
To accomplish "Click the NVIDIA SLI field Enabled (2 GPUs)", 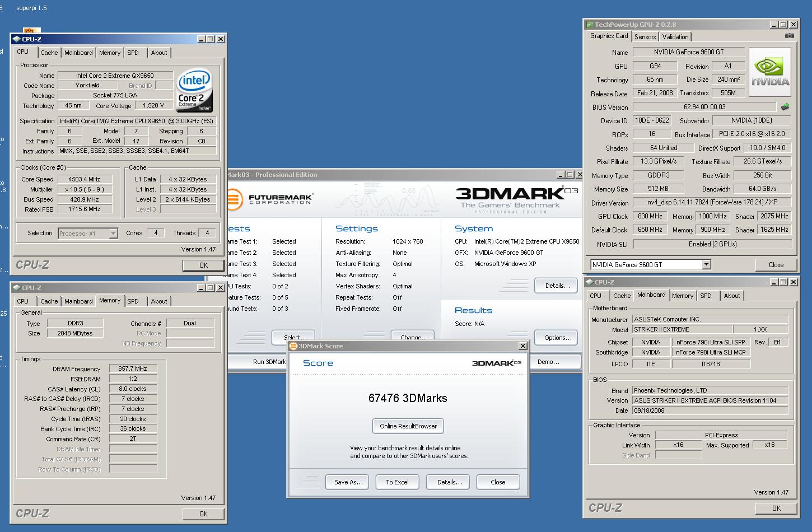I will pyautogui.click(x=712, y=244).
